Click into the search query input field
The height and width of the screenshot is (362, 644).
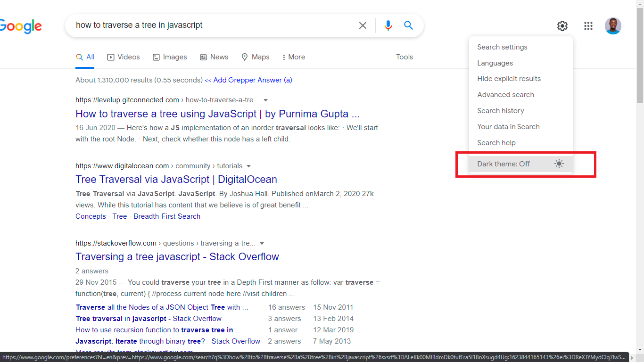coord(212,25)
